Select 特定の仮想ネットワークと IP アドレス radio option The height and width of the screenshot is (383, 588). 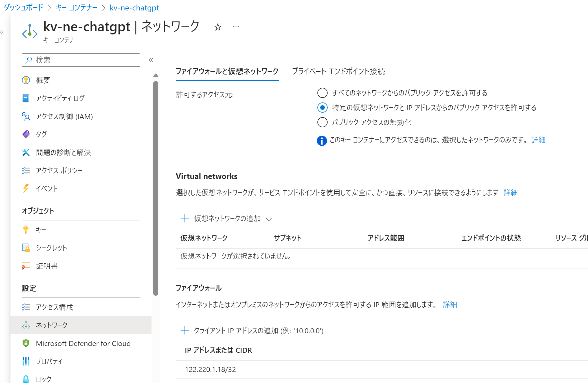(322, 108)
